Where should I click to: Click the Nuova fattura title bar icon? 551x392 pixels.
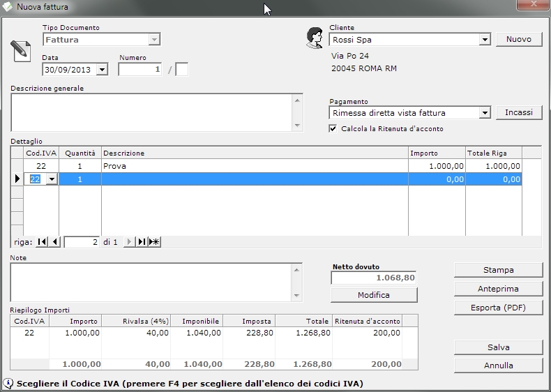point(8,6)
